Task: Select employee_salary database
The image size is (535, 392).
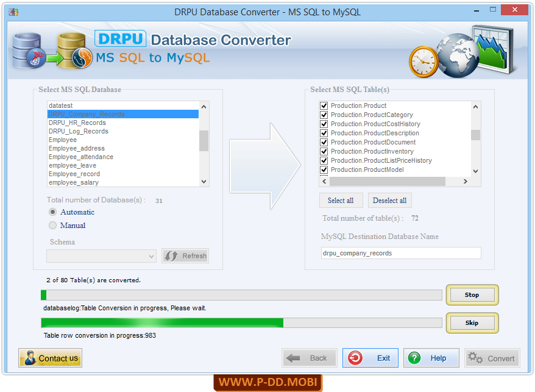Action: 123,182
